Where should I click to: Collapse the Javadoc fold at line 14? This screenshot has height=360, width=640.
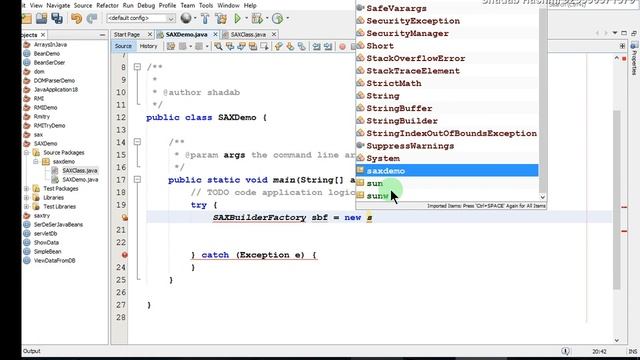tap(138, 142)
